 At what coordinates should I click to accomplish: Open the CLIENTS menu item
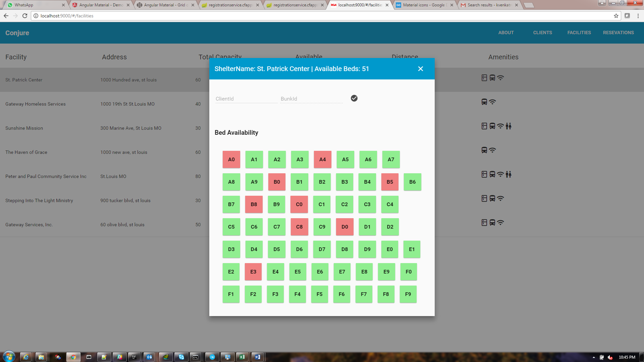542,33
